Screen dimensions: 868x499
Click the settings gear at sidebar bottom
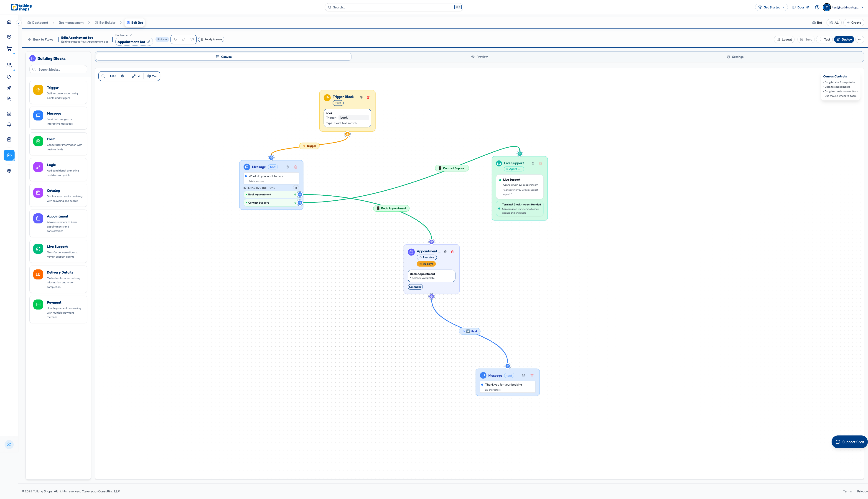pyautogui.click(x=9, y=171)
